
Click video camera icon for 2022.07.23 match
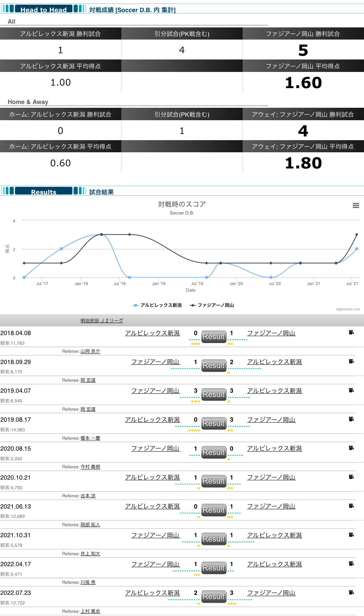click(x=351, y=592)
